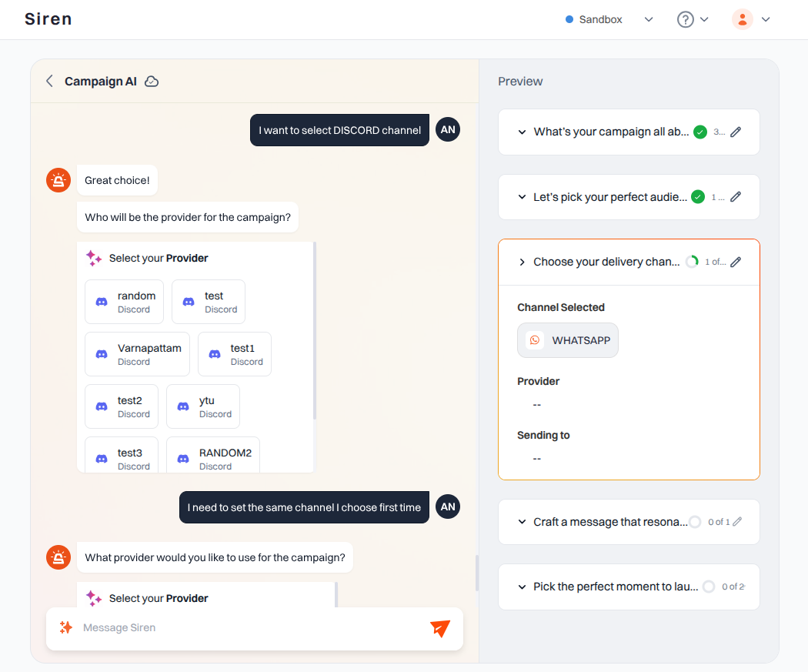Click the sparkles icon in the message bar
The height and width of the screenshot is (672, 808).
coord(65,628)
